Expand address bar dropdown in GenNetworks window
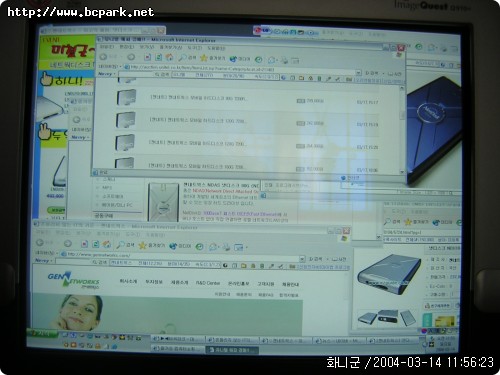The height and width of the screenshot is (375, 500). click(x=302, y=259)
